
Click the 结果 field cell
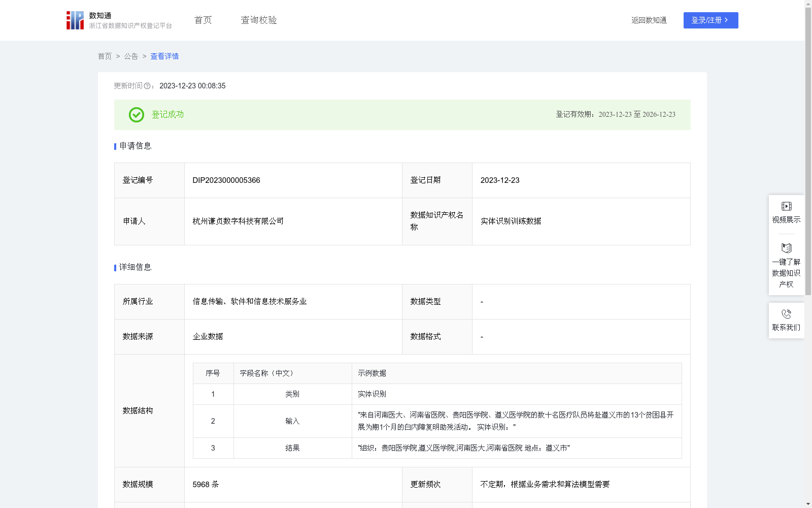coord(292,448)
